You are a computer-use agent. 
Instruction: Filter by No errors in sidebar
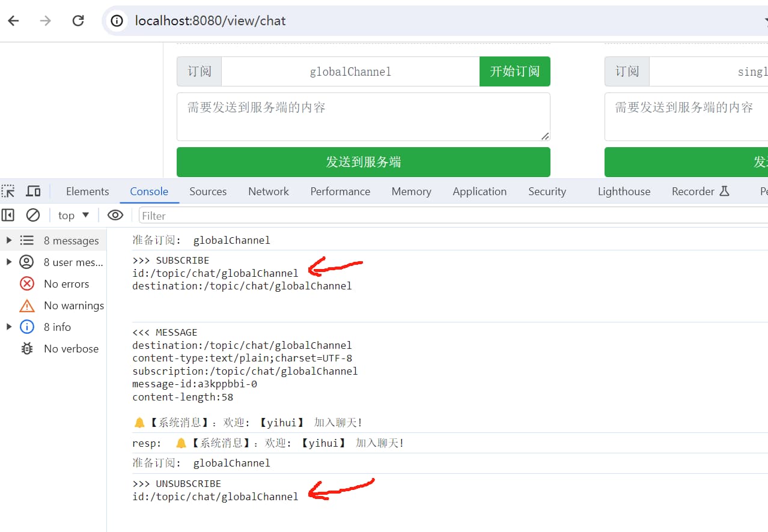click(x=66, y=284)
